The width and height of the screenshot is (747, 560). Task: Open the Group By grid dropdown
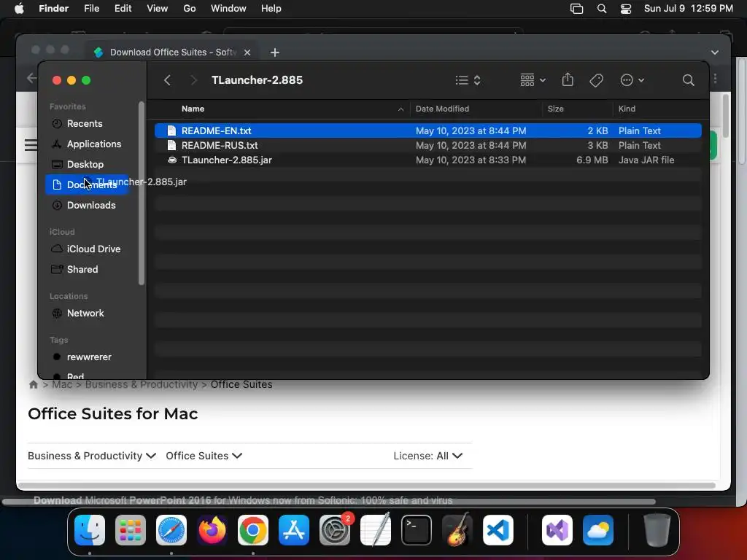pos(533,80)
